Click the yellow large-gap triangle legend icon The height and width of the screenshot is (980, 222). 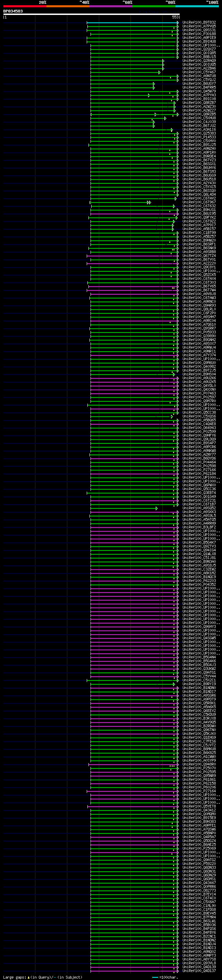(x=28, y=977)
